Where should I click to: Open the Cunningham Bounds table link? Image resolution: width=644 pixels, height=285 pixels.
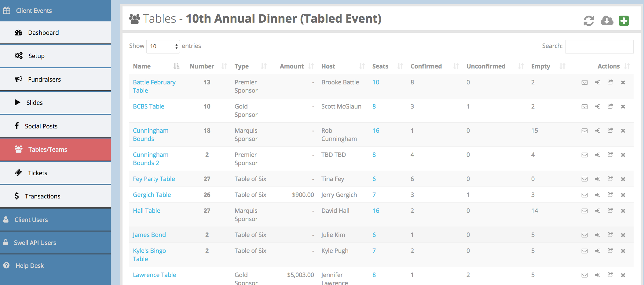[x=151, y=135]
